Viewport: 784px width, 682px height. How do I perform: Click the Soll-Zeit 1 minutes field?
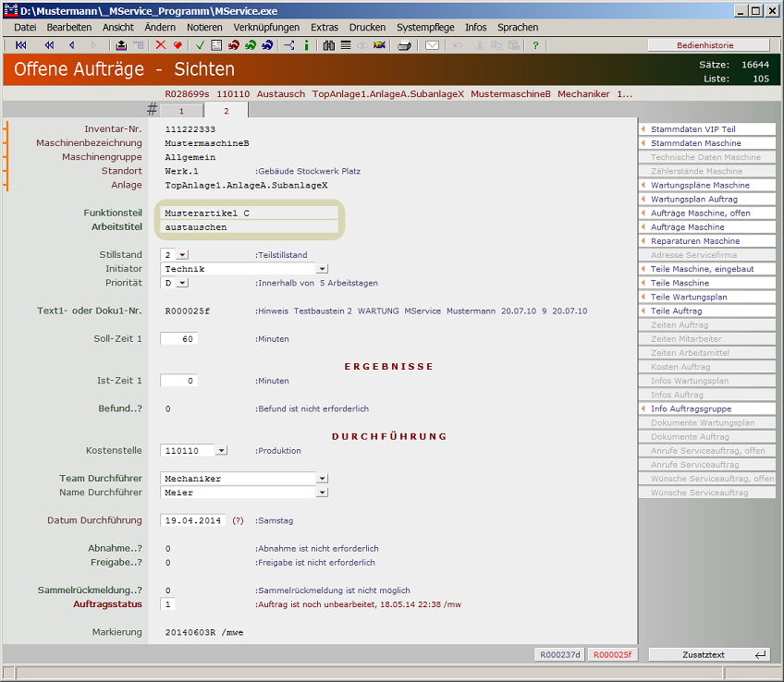[x=178, y=339]
